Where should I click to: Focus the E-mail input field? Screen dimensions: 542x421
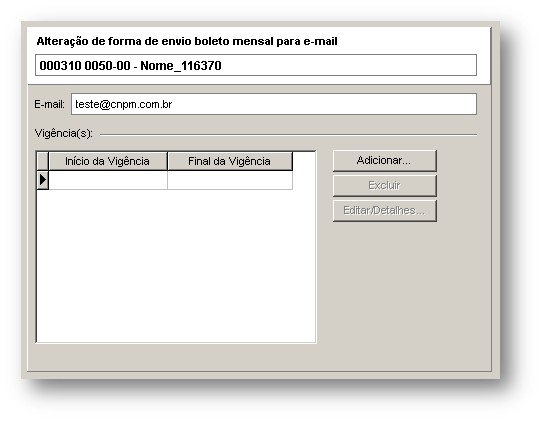coord(274,104)
